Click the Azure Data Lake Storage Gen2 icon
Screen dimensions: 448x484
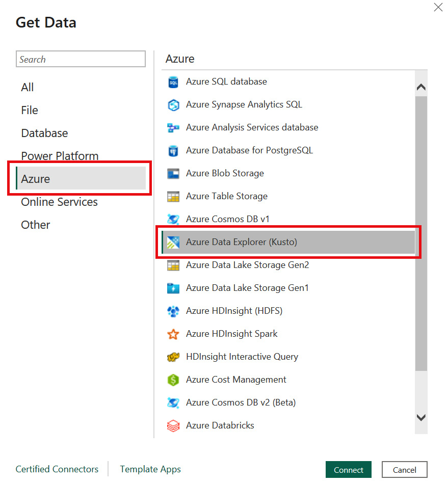(173, 265)
